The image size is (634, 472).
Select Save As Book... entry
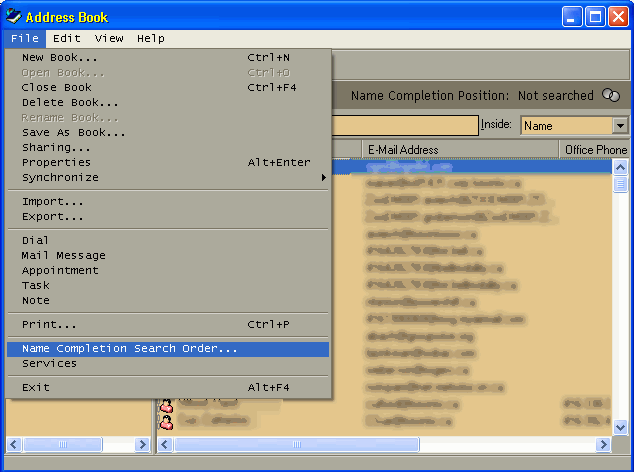pyautogui.click(x=168, y=132)
